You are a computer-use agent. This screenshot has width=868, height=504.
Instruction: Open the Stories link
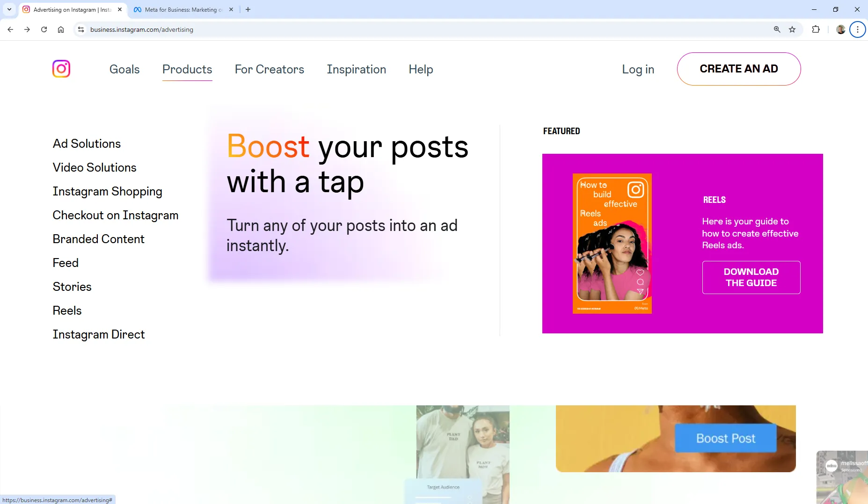tap(72, 287)
